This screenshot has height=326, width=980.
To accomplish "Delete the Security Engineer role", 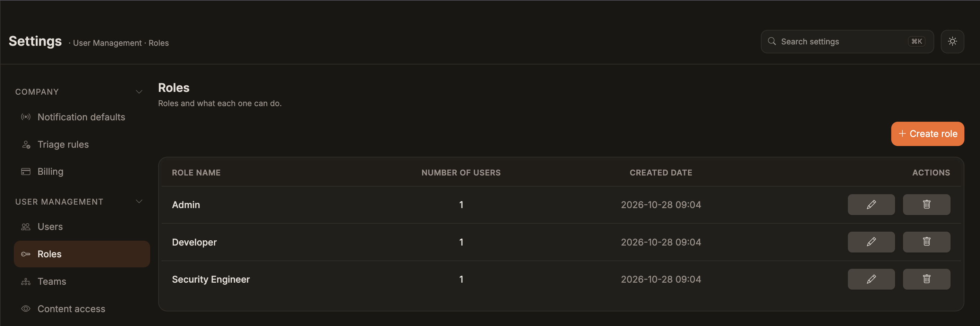I will [x=926, y=279].
